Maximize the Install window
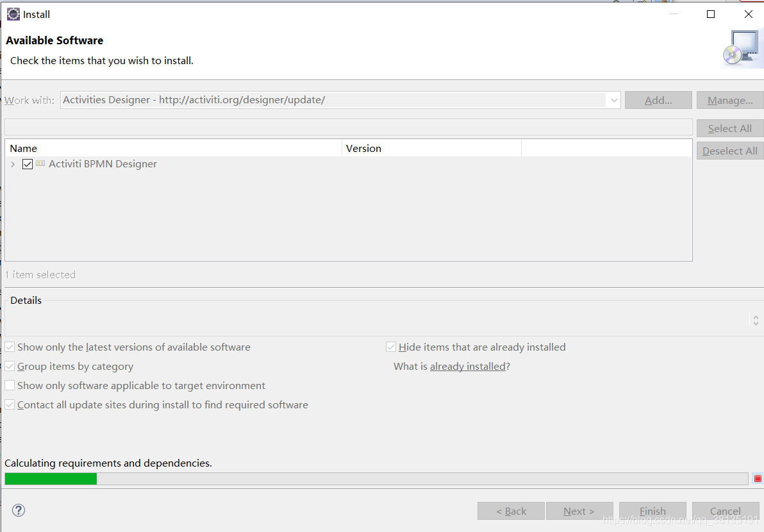The image size is (764, 532). pyautogui.click(x=711, y=14)
